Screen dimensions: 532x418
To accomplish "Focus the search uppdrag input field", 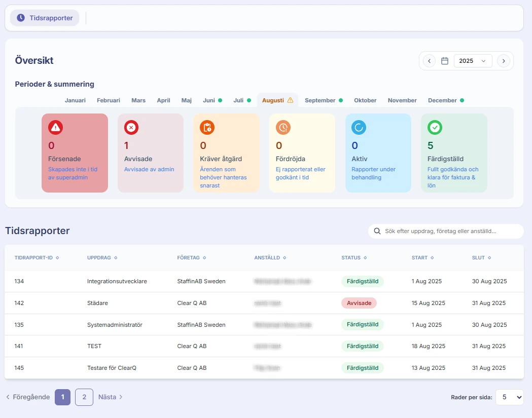I will pos(446,231).
